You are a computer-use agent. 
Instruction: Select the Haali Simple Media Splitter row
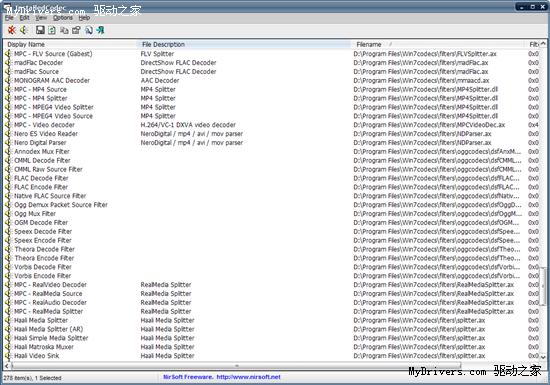click(x=272, y=338)
